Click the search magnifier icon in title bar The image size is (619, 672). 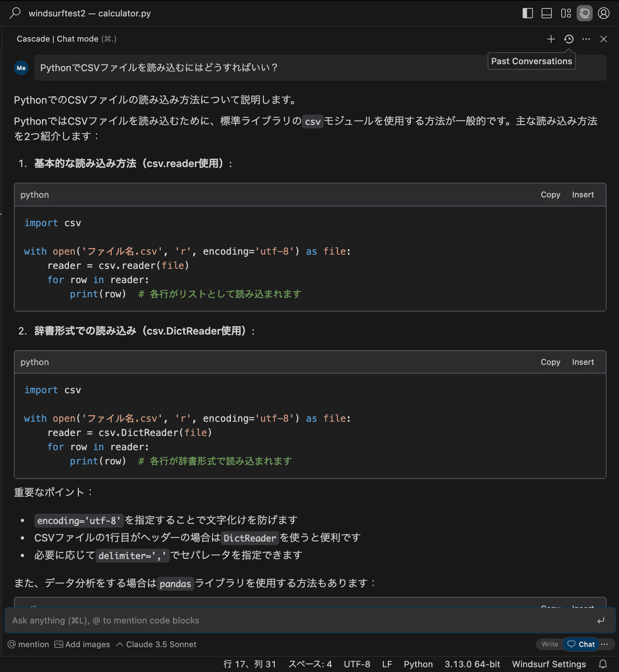click(15, 13)
